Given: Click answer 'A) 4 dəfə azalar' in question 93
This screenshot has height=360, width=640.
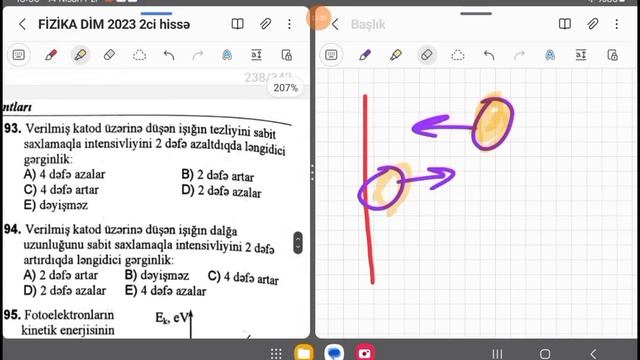Looking at the screenshot, I should (x=64, y=174).
